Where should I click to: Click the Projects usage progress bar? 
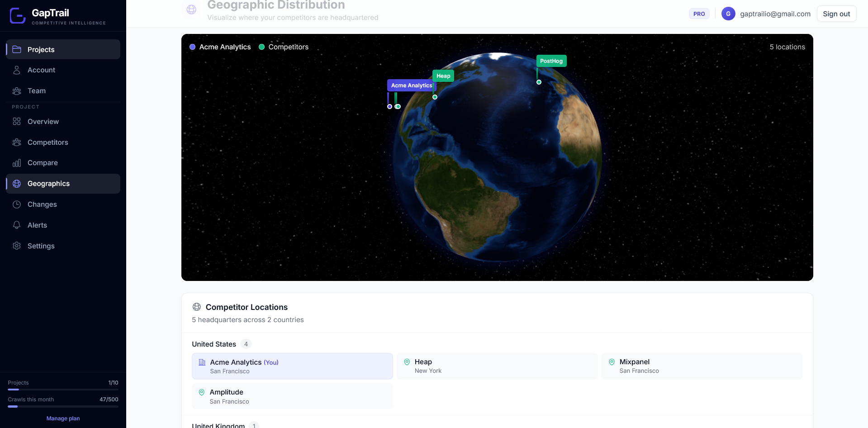(x=63, y=390)
